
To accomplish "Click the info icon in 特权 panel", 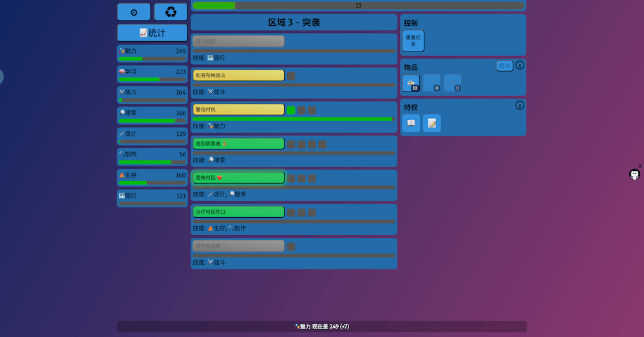I will click(520, 105).
